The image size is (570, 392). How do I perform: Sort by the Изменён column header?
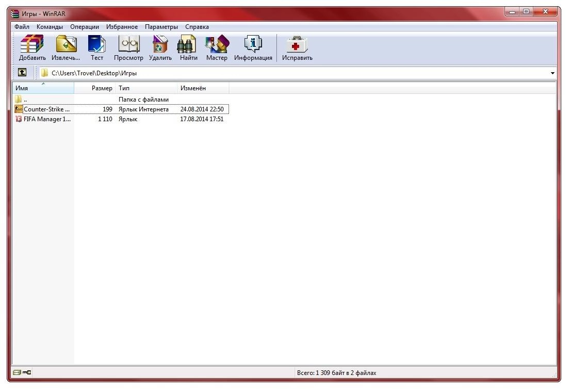coord(203,88)
